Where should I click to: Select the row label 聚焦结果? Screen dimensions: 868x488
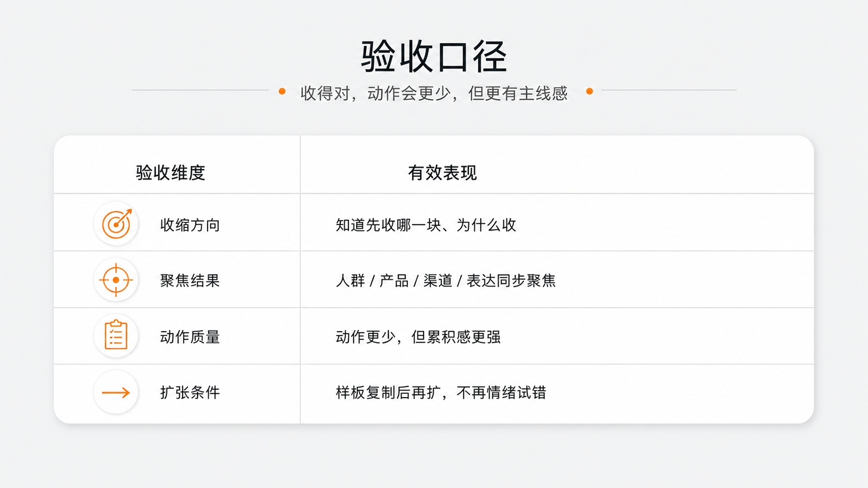tap(190, 281)
